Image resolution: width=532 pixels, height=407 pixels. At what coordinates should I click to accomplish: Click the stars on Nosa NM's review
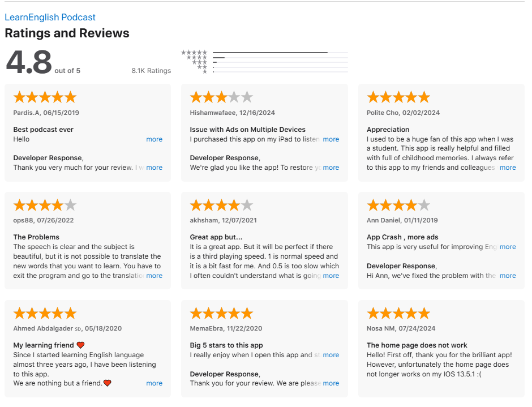point(398,313)
